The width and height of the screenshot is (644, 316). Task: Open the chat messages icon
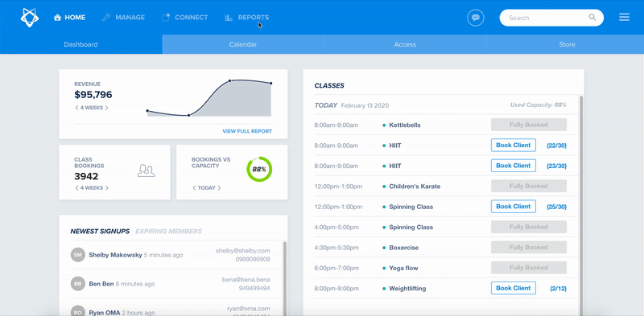tap(476, 18)
